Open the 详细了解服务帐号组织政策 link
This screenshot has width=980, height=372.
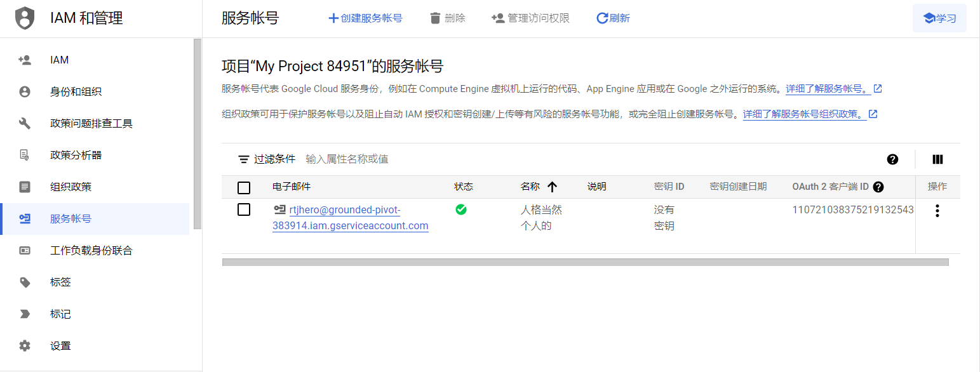pos(805,114)
